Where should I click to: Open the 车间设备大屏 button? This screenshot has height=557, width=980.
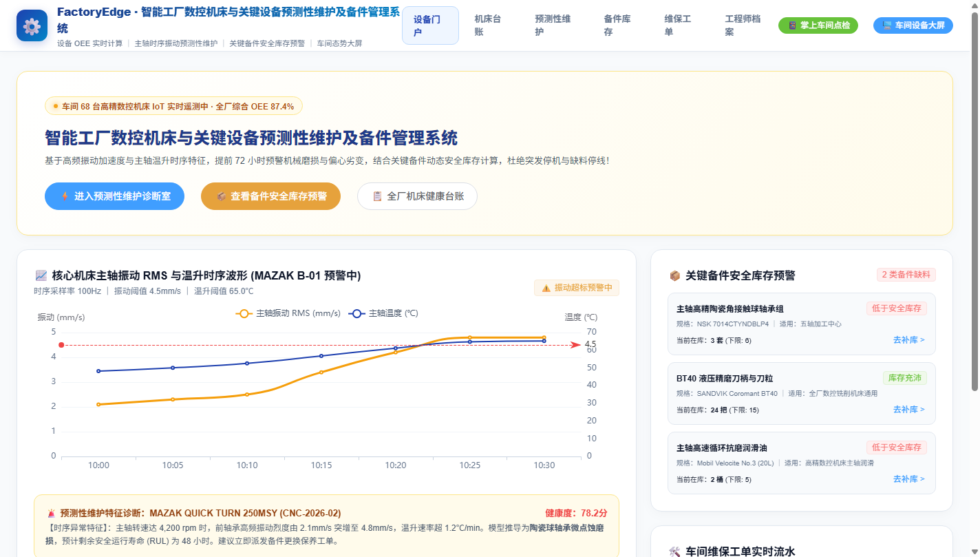(x=913, y=25)
